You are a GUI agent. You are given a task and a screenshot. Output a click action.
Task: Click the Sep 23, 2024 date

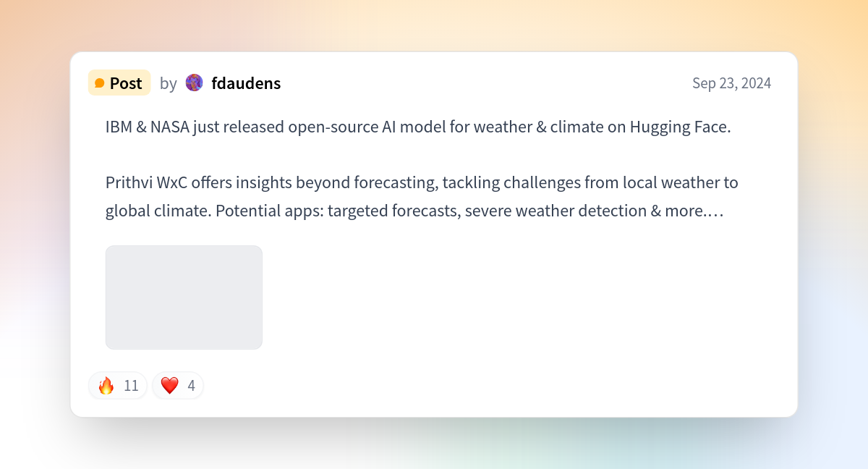click(x=731, y=83)
